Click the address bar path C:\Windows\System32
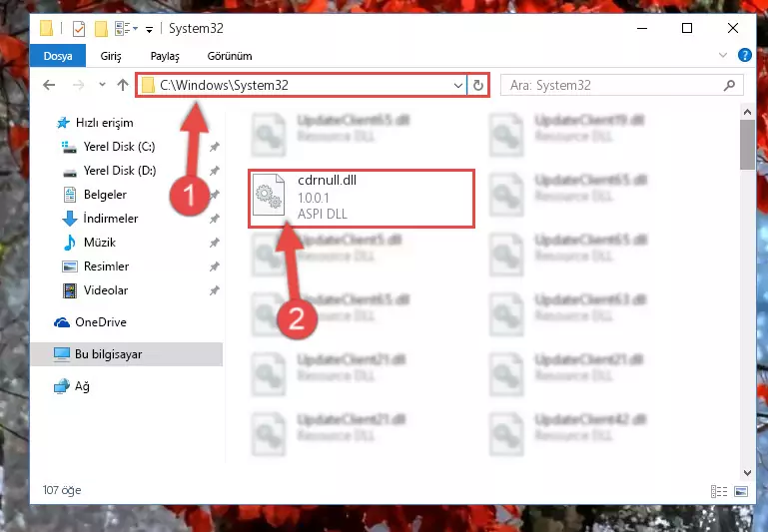 point(224,85)
